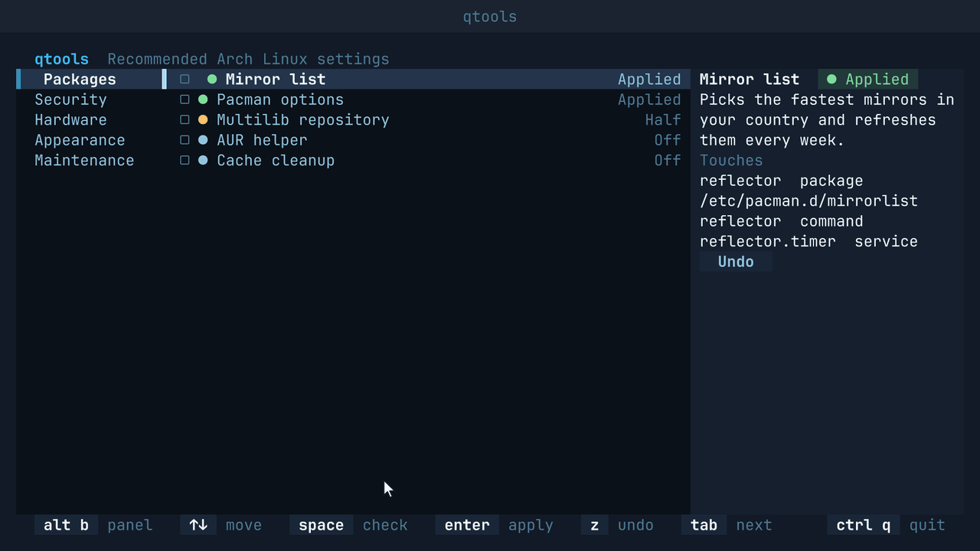The width and height of the screenshot is (980, 551).
Task: Click the 'Touches' section label
Action: 731,161
